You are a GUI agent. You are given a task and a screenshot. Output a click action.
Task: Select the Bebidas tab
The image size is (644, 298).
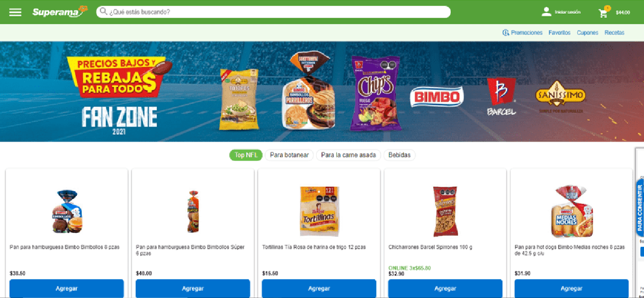tap(399, 155)
